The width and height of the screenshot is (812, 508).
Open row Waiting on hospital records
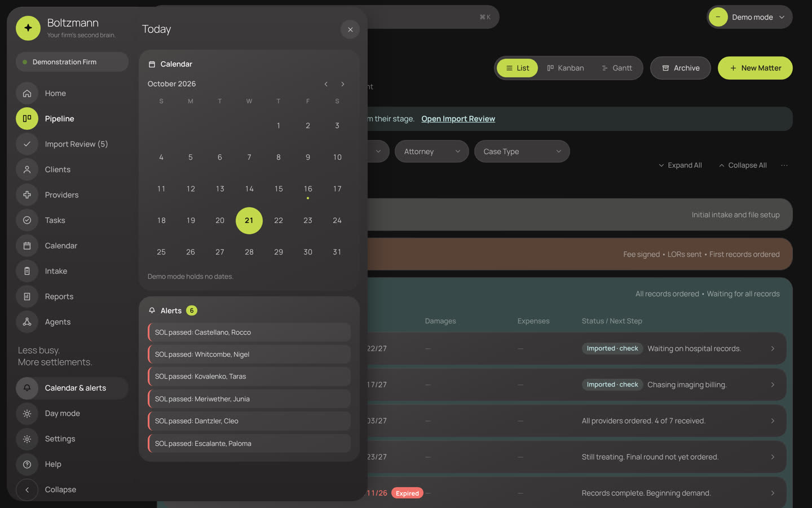click(x=577, y=348)
